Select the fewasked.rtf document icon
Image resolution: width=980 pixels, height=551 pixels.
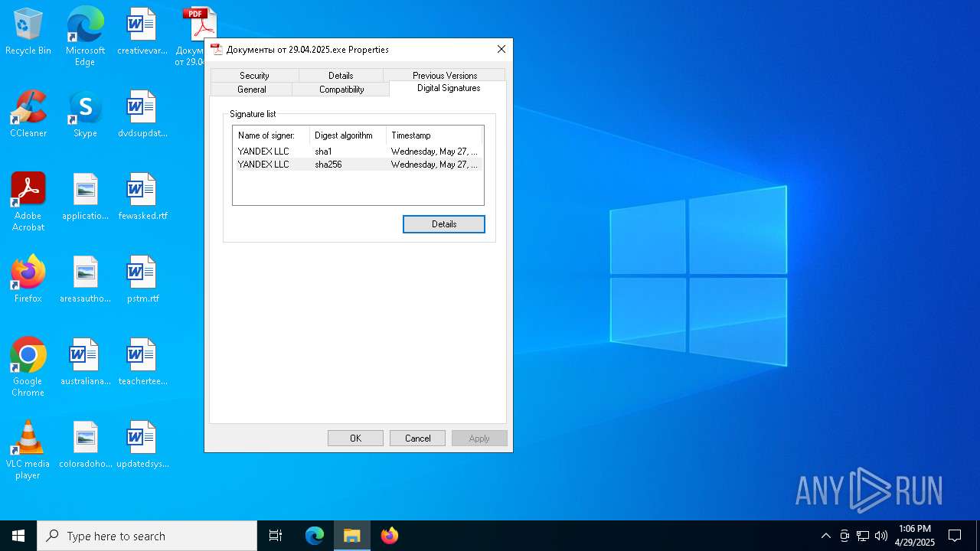click(x=142, y=197)
